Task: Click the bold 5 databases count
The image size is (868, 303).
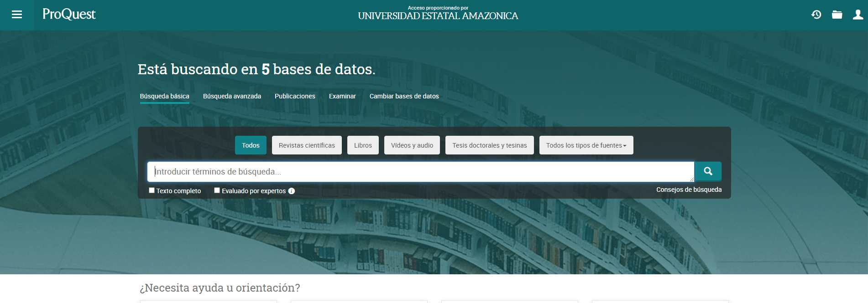Action: (x=266, y=69)
